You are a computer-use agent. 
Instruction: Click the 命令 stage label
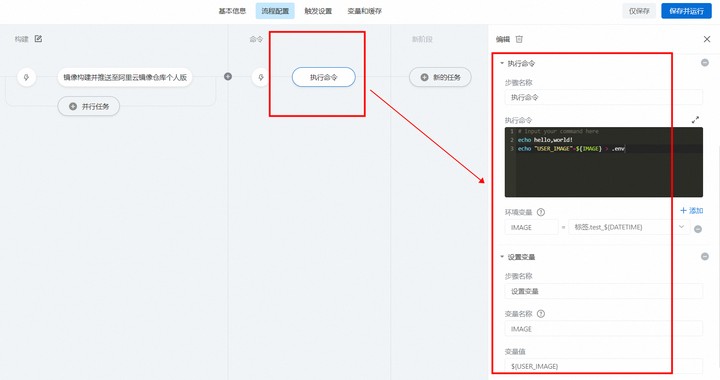pyautogui.click(x=256, y=39)
